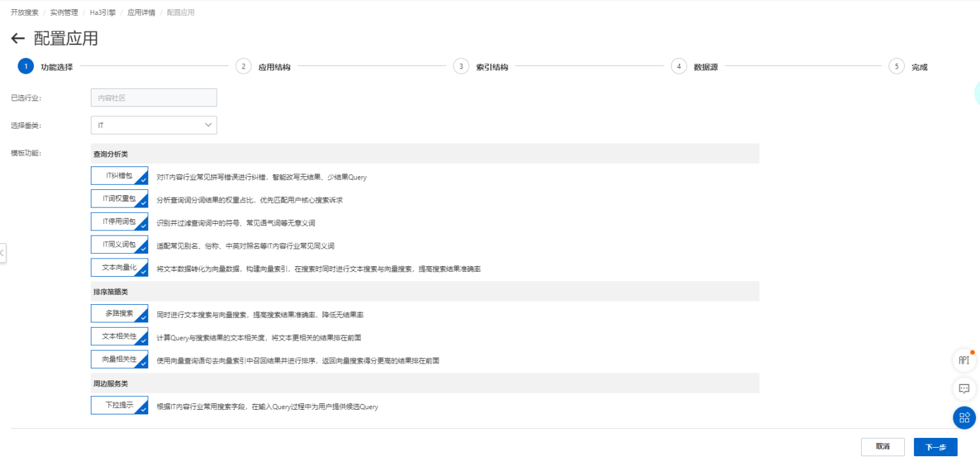Image resolution: width=980 pixels, height=466 pixels.
Task: Toggle the 向量相关性 feature
Action: point(120,360)
